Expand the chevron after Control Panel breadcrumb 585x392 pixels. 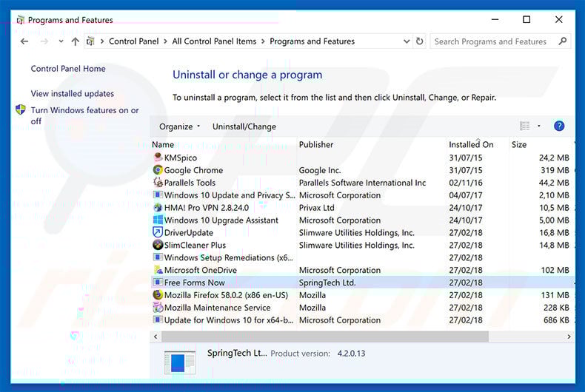pos(165,41)
